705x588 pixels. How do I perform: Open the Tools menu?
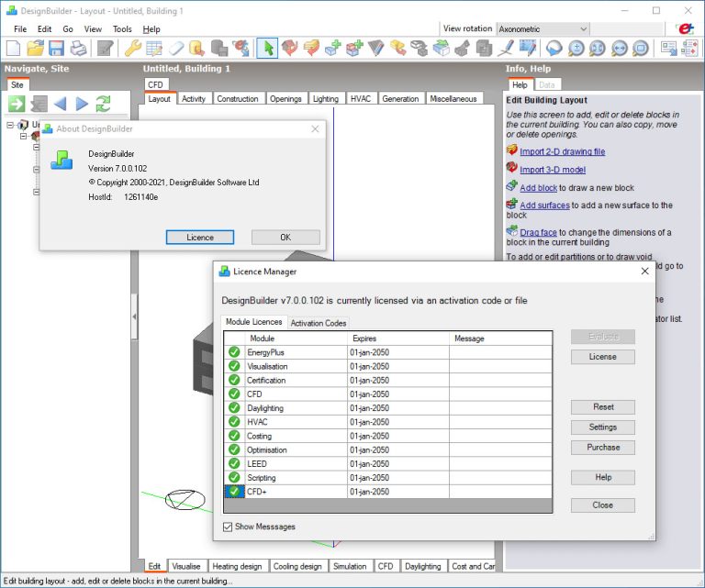pos(122,29)
